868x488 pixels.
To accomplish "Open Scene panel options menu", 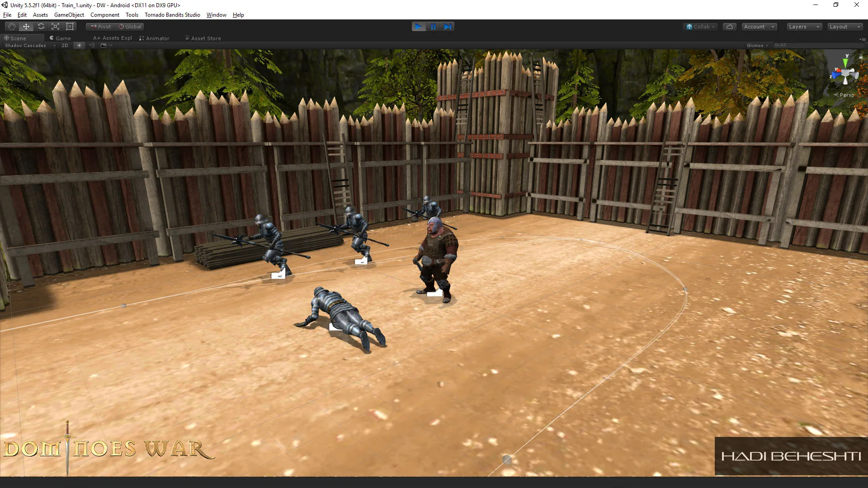I will click(863, 39).
